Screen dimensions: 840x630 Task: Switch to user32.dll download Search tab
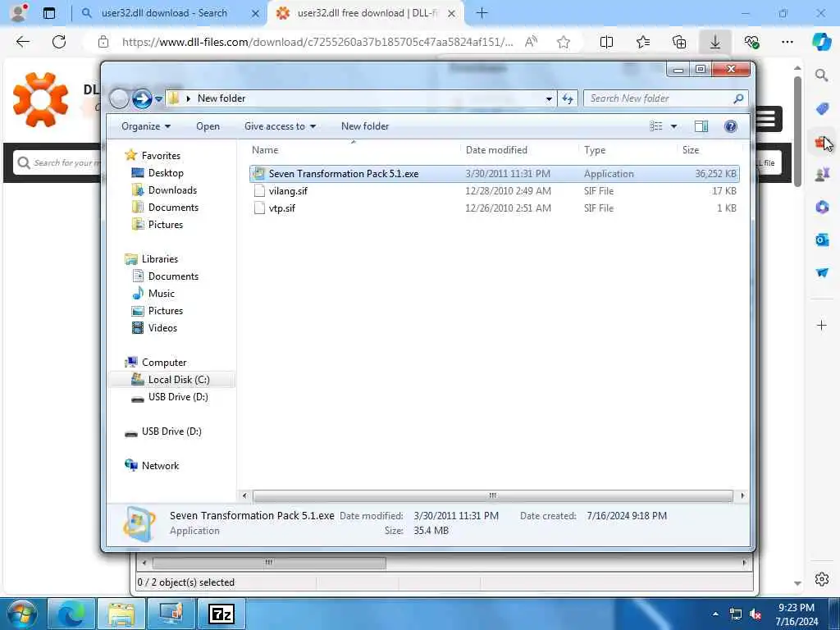(x=164, y=13)
